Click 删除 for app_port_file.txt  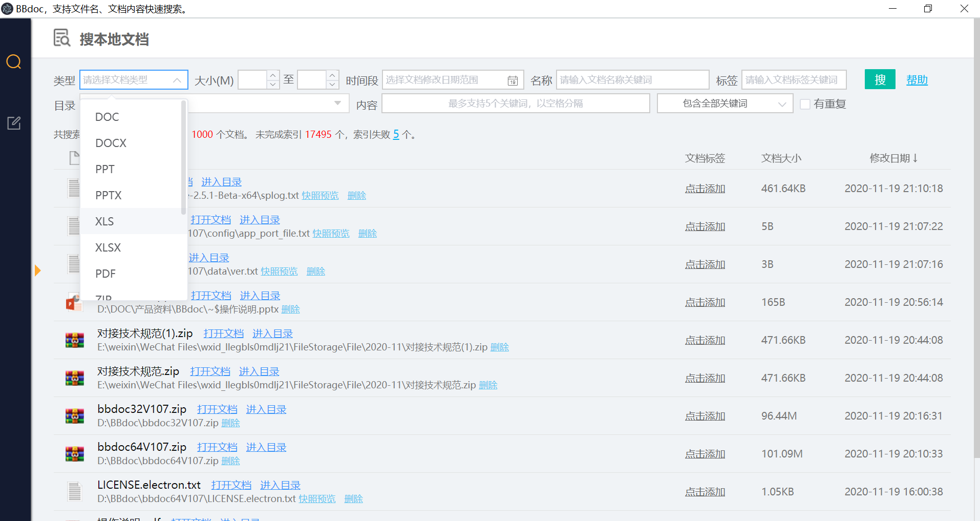(368, 234)
